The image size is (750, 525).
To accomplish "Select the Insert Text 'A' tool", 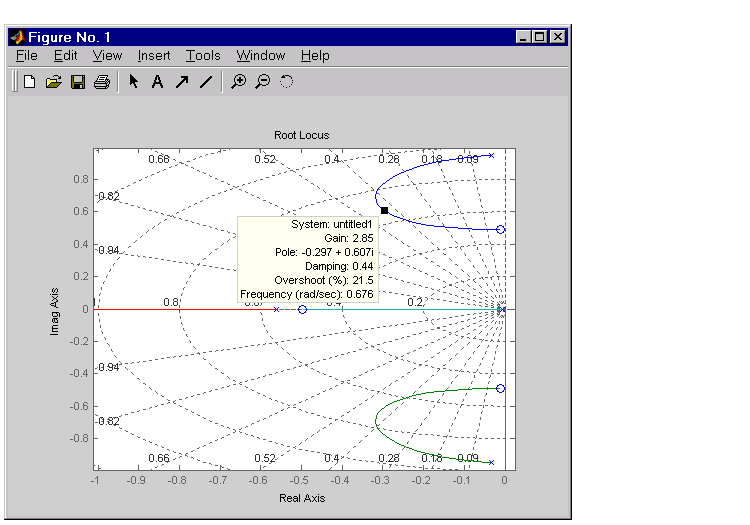I will click(x=157, y=82).
